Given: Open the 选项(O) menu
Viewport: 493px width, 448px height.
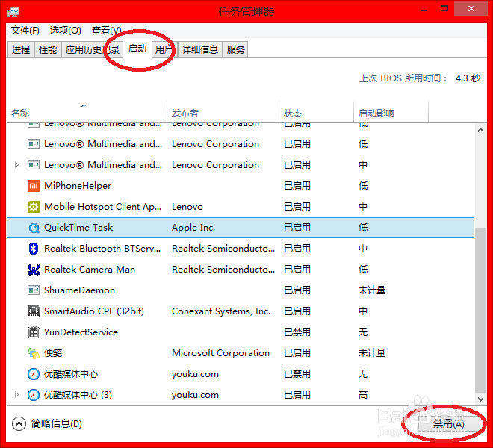Looking at the screenshot, I should pos(66,31).
